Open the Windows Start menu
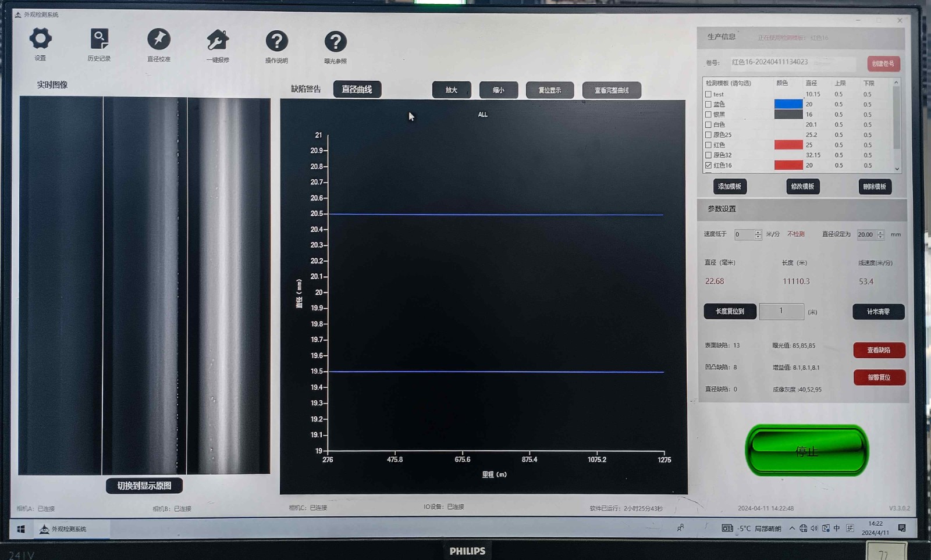This screenshot has width=931, height=560. [21, 529]
